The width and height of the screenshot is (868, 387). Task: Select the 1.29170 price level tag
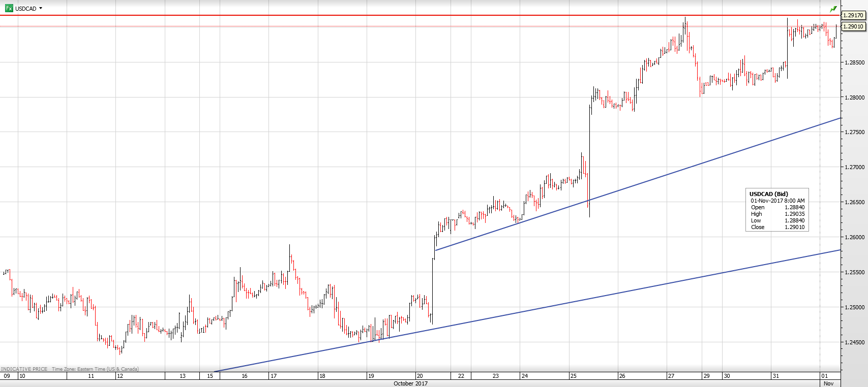(853, 15)
